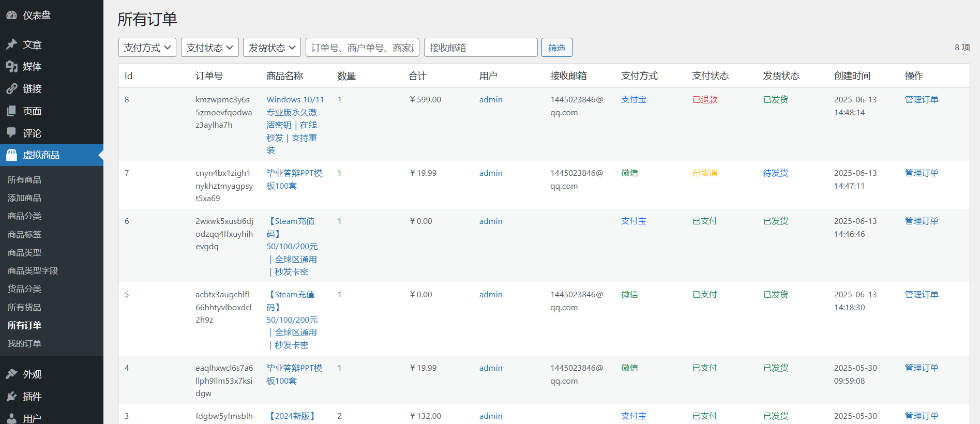
Task: Focus the 接收邮箱 input field
Action: (481, 48)
